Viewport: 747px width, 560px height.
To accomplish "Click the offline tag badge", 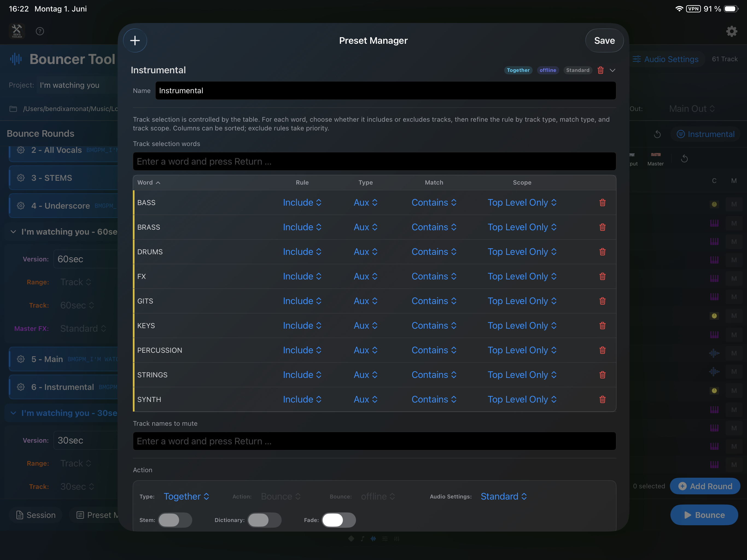I will point(547,70).
